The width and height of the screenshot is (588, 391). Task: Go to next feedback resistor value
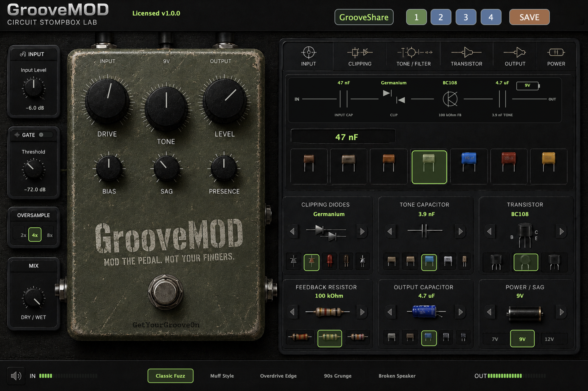coord(362,312)
